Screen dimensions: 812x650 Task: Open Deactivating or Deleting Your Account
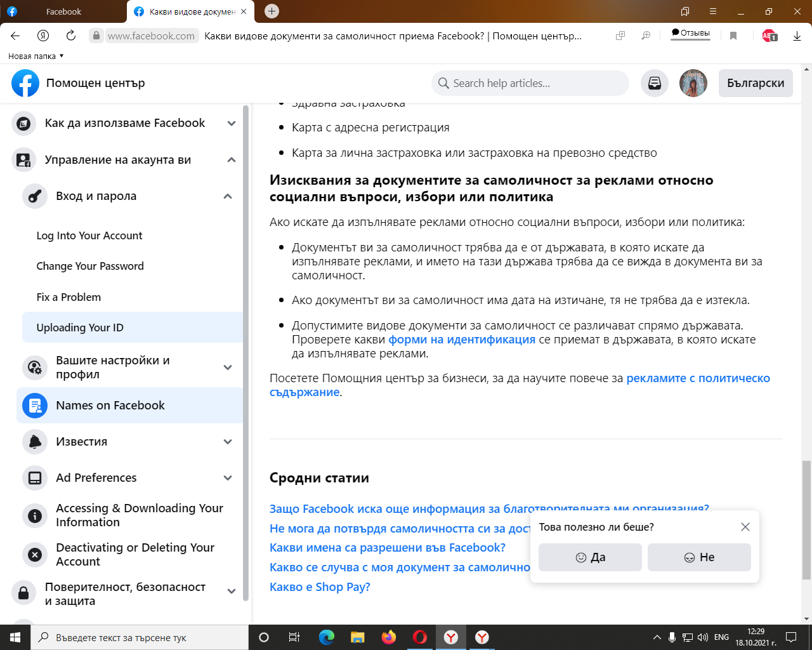pos(135,554)
